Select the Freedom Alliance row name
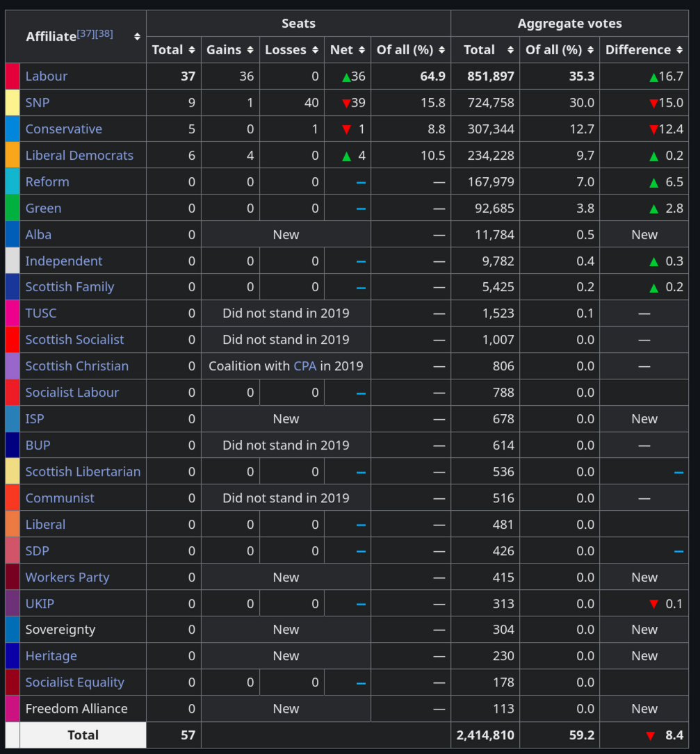Viewport: 700px width, 754px height. coord(76,709)
